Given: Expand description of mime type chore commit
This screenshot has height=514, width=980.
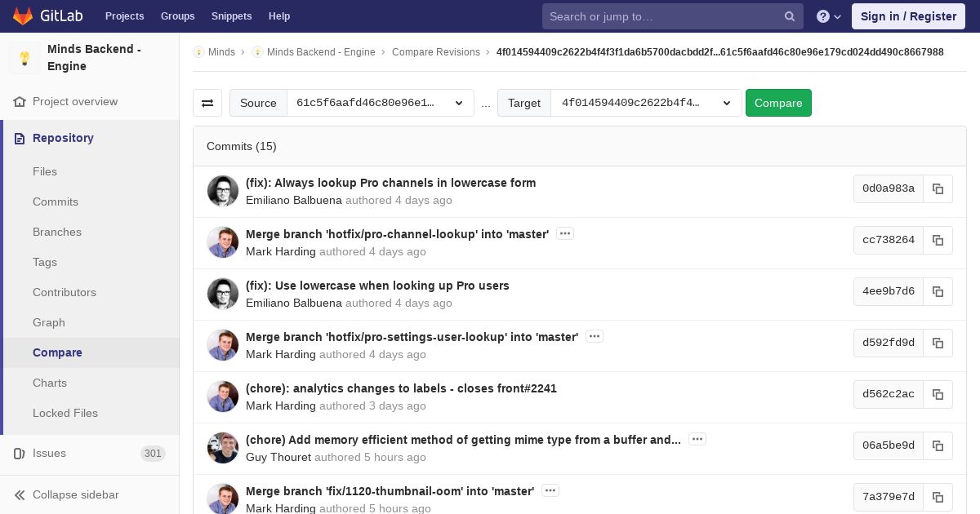Looking at the screenshot, I should [x=697, y=439].
